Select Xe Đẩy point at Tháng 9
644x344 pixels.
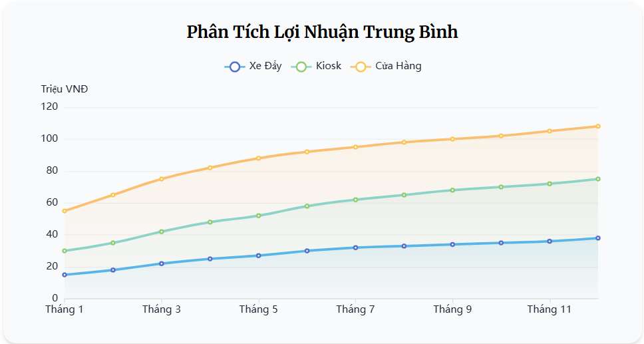pyautogui.click(x=452, y=244)
